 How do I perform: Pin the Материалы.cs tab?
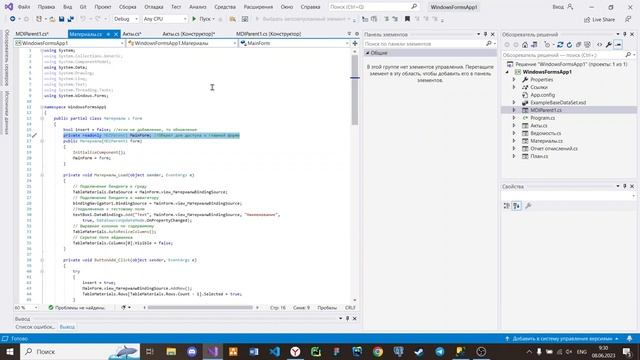click(108, 34)
